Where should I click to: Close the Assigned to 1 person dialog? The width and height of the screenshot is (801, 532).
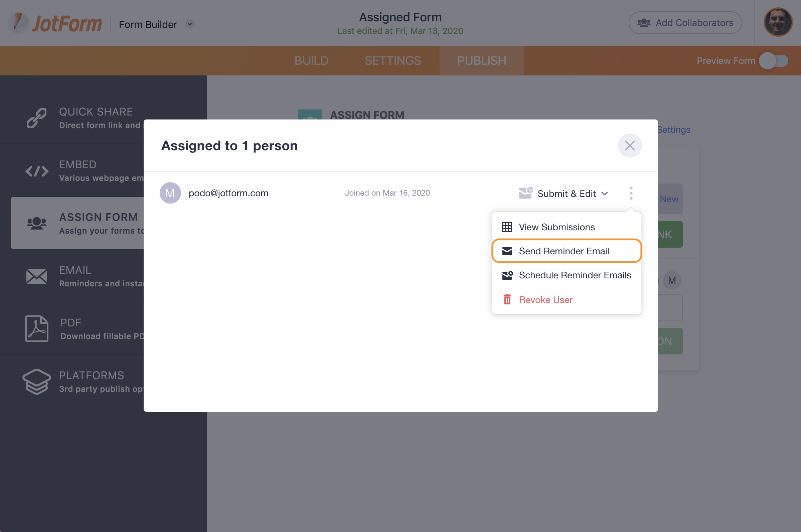point(630,145)
